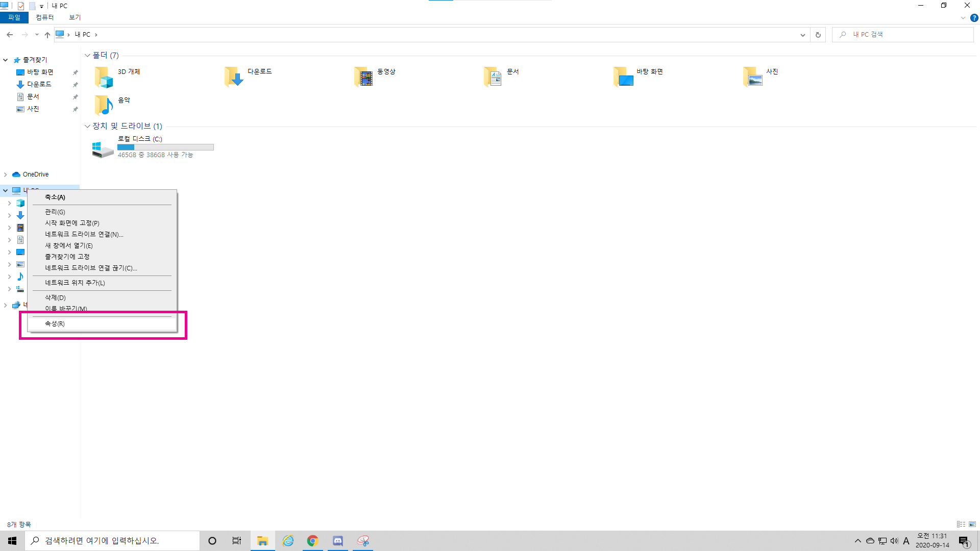The width and height of the screenshot is (980, 551).
Task: Open the address bar history dropdown
Action: 802,35
